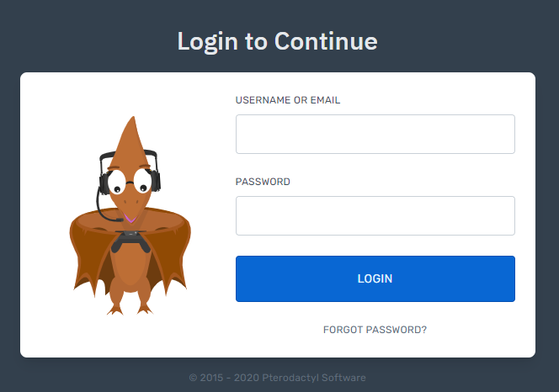
Task: Focus the Password input field
Action: point(375,215)
